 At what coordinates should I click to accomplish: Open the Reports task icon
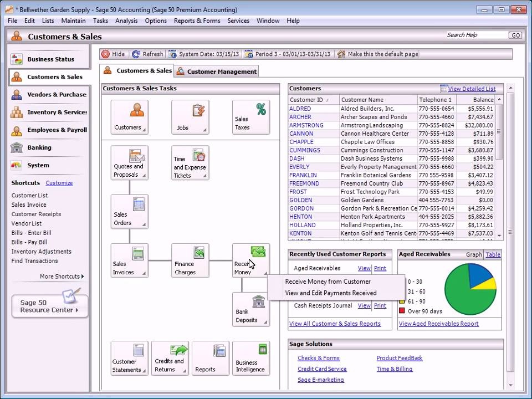pyautogui.click(x=211, y=359)
